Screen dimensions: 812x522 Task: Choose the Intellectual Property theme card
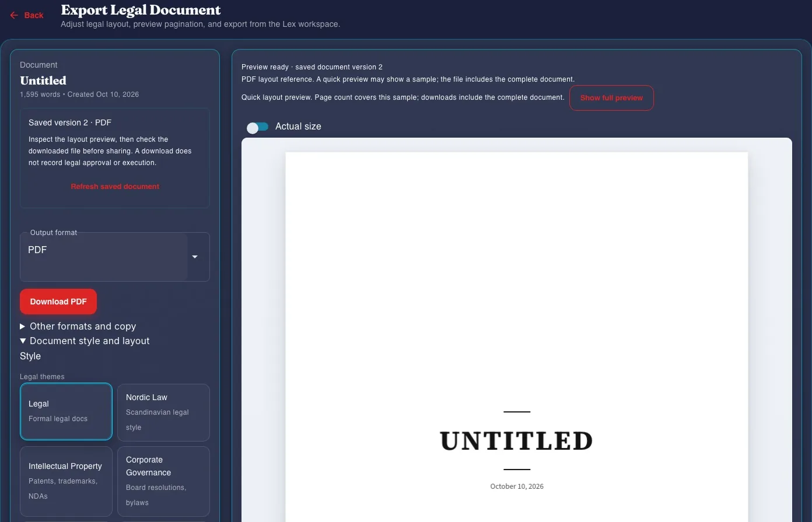click(x=66, y=481)
